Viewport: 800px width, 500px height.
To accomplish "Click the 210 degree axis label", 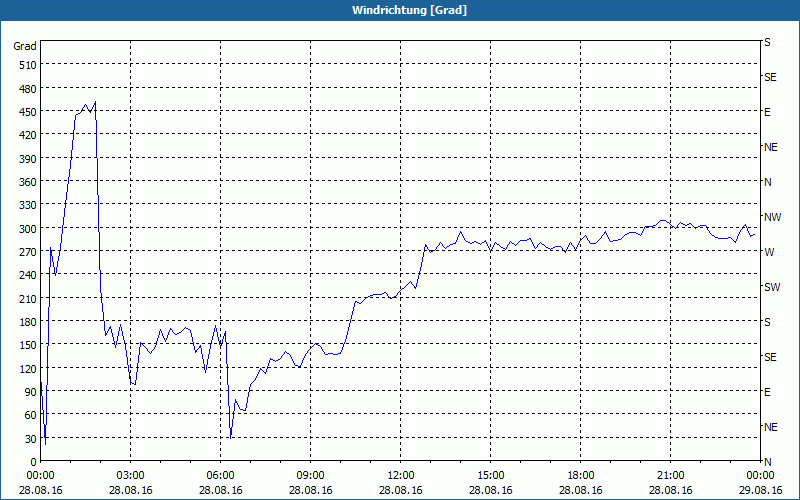I will coord(28,298).
